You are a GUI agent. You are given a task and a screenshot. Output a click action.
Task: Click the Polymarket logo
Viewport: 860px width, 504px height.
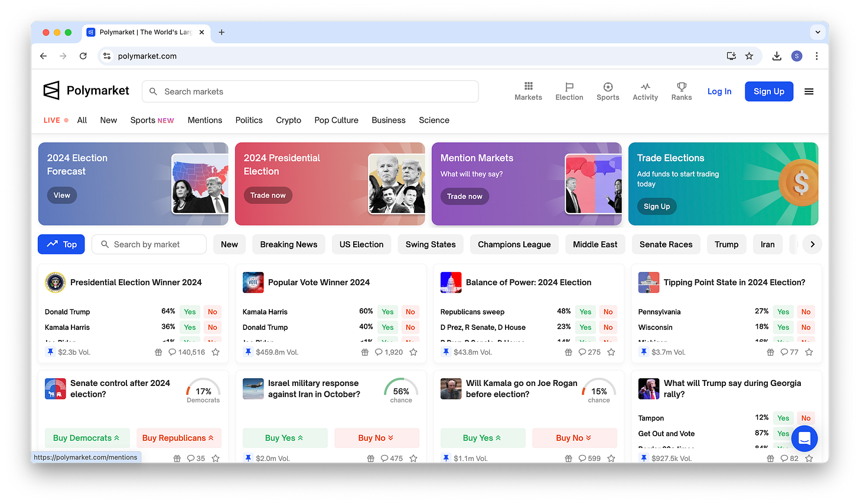pos(86,91)
